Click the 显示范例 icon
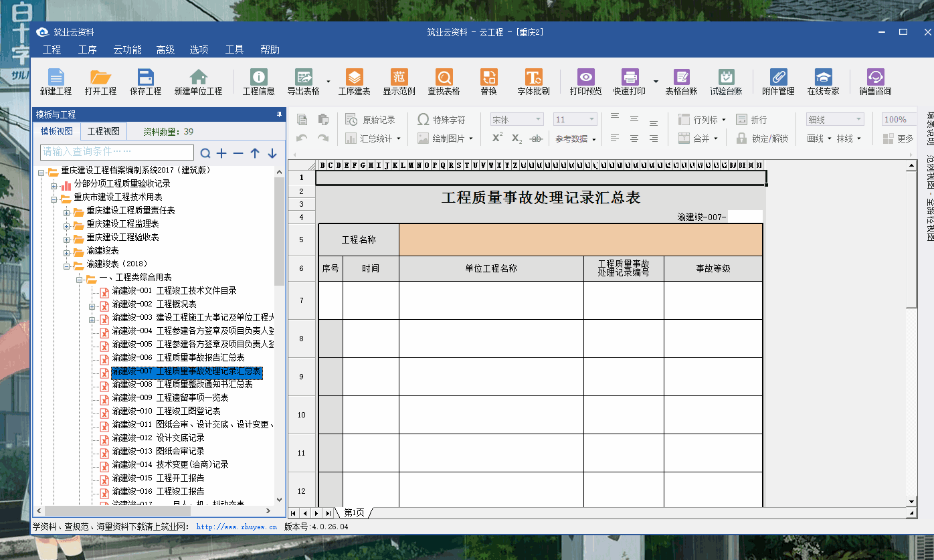The width and height of the screenshot is (934, 560). point(399,78)
